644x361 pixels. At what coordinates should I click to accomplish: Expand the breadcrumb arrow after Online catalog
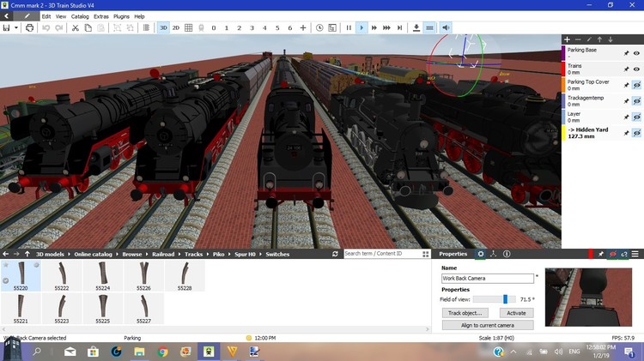coord(117,255)
